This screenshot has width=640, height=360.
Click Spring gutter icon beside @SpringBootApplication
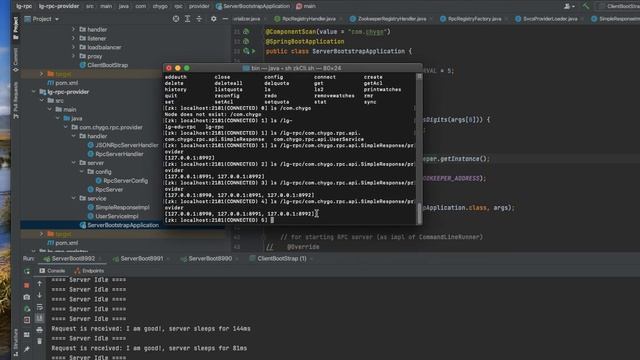point(246,41)
